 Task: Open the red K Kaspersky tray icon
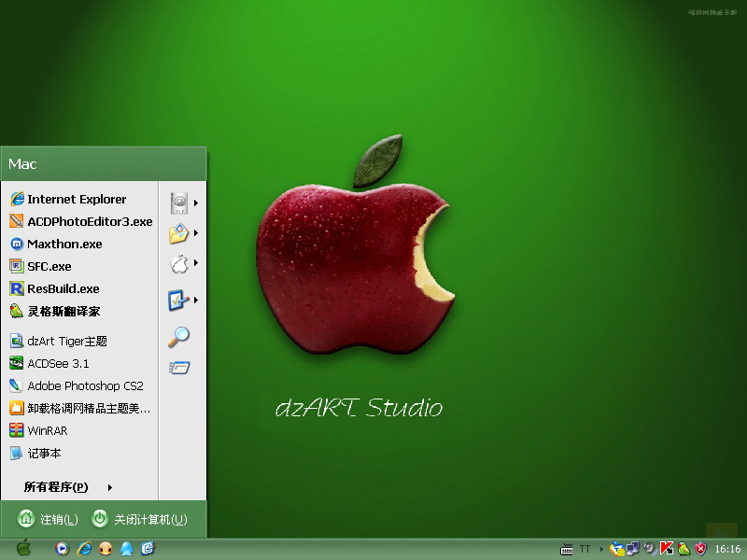(667, 549)
